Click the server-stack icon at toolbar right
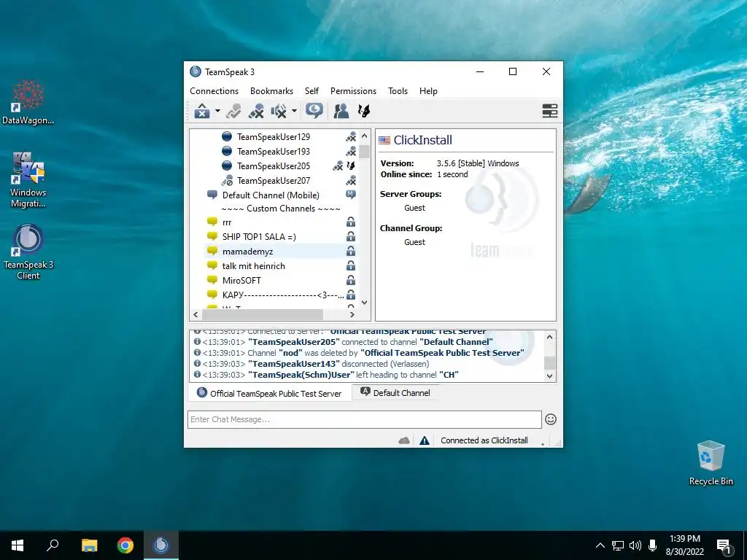This screenshot has height=560, width=747. tap(550, 111)
